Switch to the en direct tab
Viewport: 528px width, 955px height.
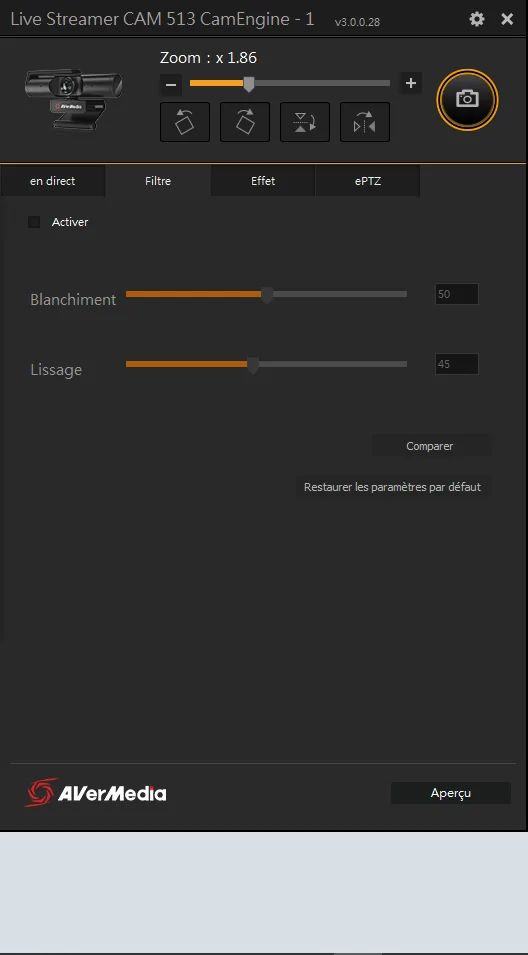(x=52, y=181)
